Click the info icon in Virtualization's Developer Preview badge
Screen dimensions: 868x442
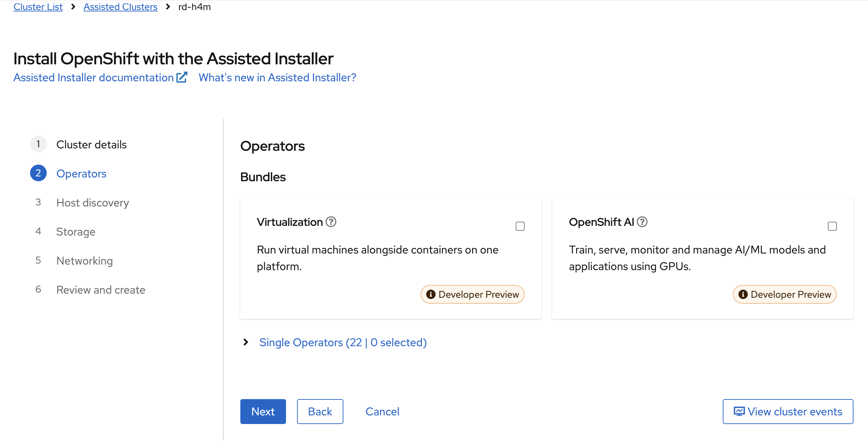tap(431, 294)
